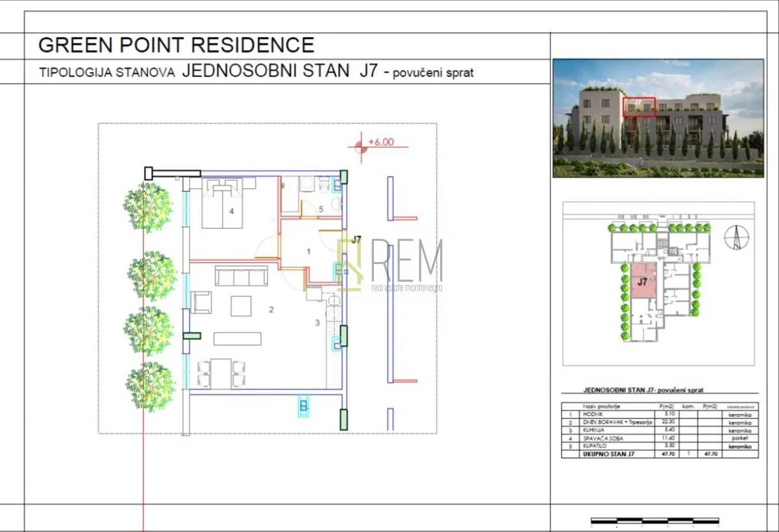This screenshot has height=532, width=779.
Task: Click the KUHINJA table row name
Action: coord(593,430)
